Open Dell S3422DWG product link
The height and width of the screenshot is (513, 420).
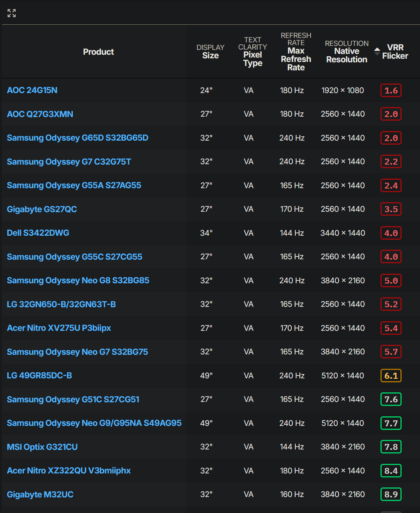pos(38,233)
